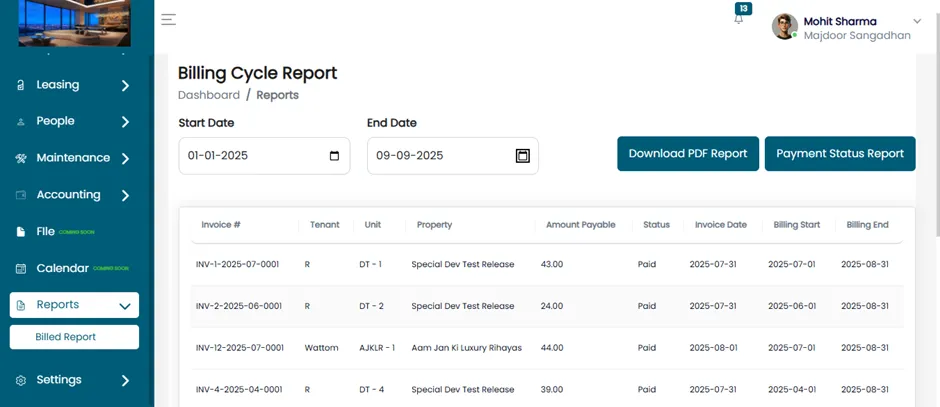Viewport: 940px width, 407px height.
Task: Click tenant Wattom cell
Action: pos(321,348)
